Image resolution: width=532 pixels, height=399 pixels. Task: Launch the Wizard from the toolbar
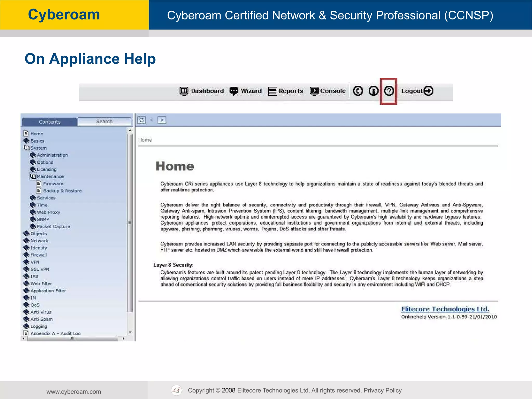pyautogui.click(x=245, y=91)
